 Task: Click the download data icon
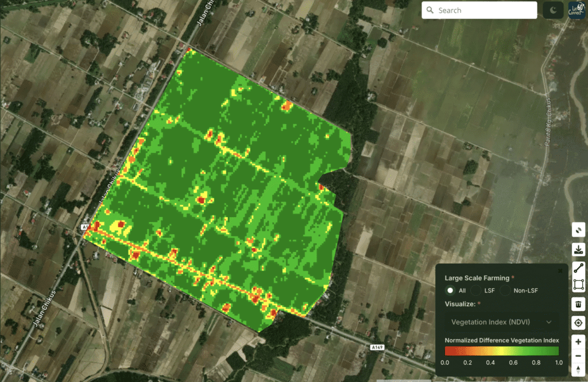click(x=578, y=250)
